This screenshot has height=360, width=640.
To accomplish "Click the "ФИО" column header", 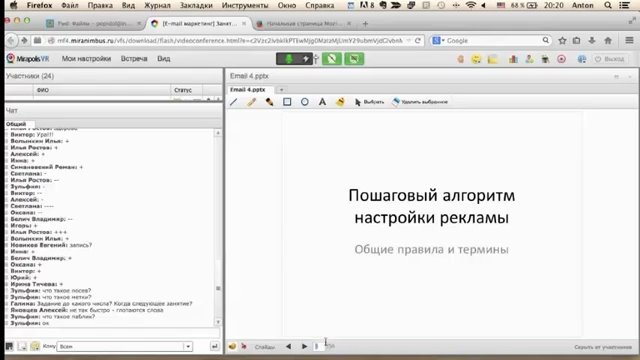I will click(x=43, y=90).
